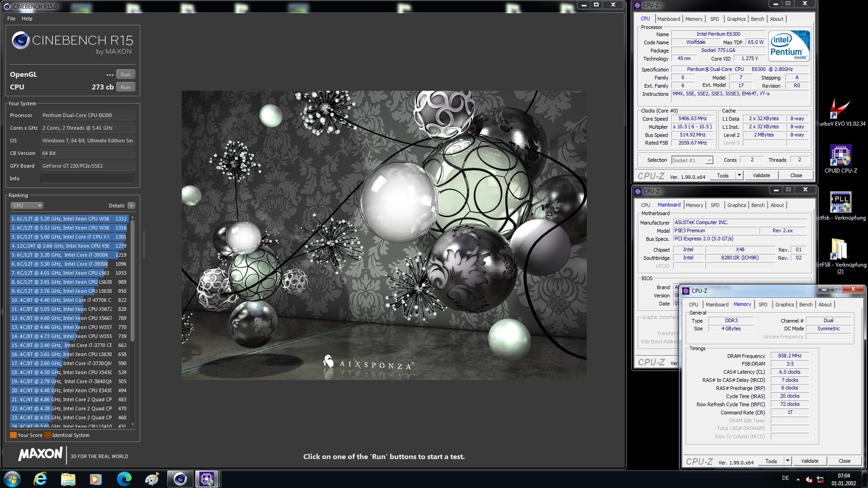Open Windows Explorer folder icon in taskbar
The width and height of the screenshot is (868, 488).
coord(68,479)
